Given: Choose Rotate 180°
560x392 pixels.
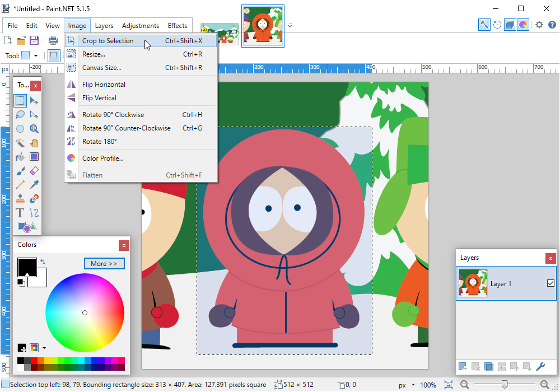Looking at the screenshot, I should [x=141, y=141].
